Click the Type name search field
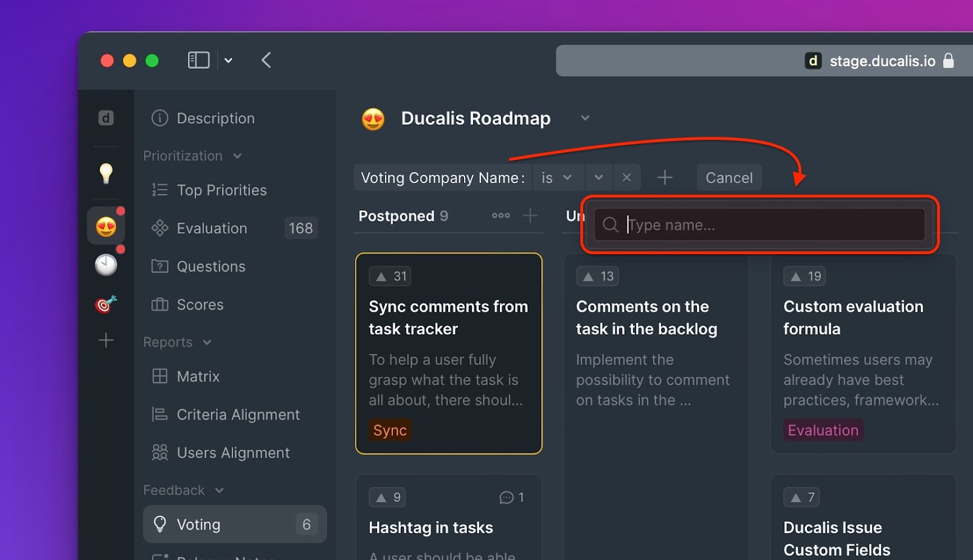This screenshot has width=973, height=560. pyautogui.click(x=759, y=225)
